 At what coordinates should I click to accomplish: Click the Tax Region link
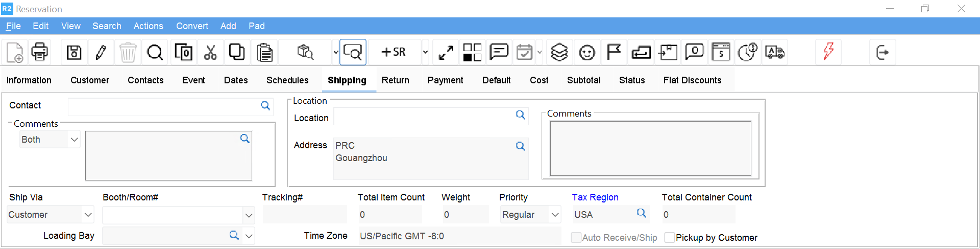click(x=595, y=197)
